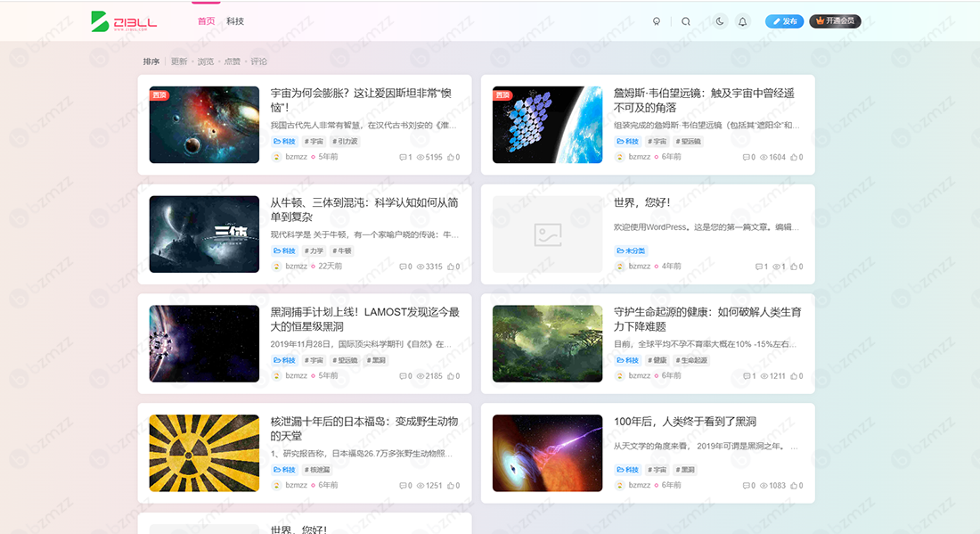
Task: Click #生命起源 tag
Action: pos(690,360)
